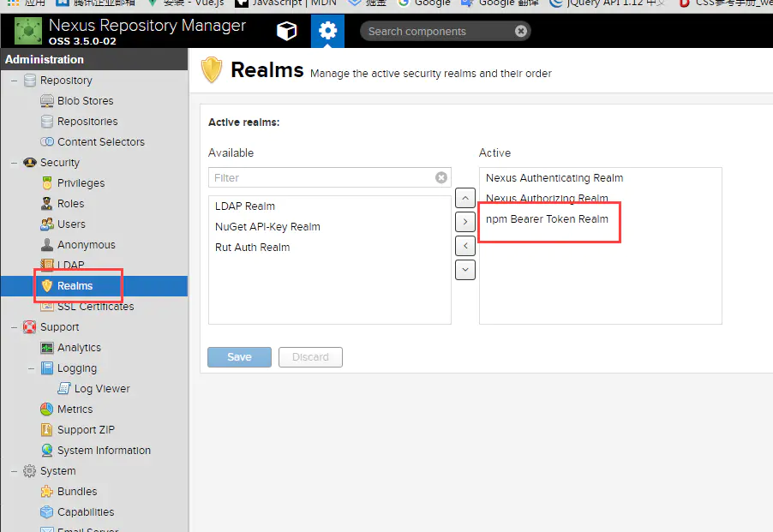Click the Security officer hat icon
Screen dimensions: 773x532
pyautogui.click(x=30, y=163)
